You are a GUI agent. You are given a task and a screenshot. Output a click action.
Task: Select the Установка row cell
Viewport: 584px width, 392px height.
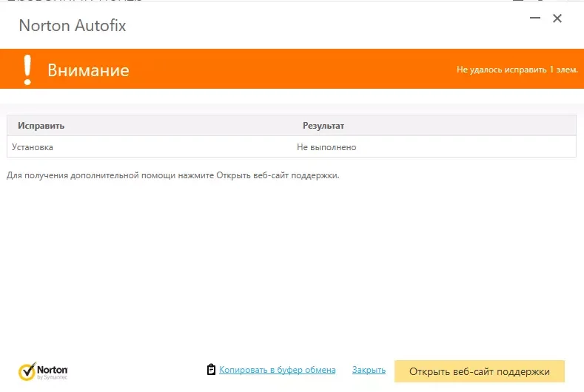33,147
